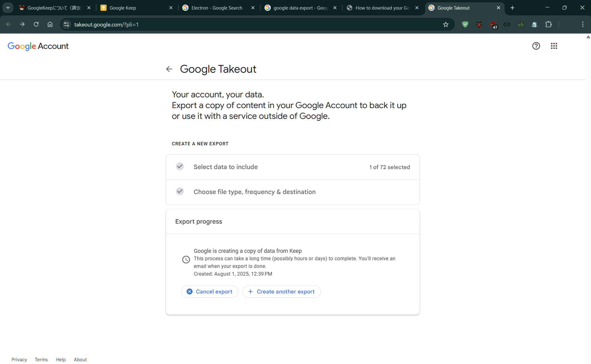This screenshot has width=591, height=364.
Task: Open the Privacy footer link
Action: click(19, 359)
